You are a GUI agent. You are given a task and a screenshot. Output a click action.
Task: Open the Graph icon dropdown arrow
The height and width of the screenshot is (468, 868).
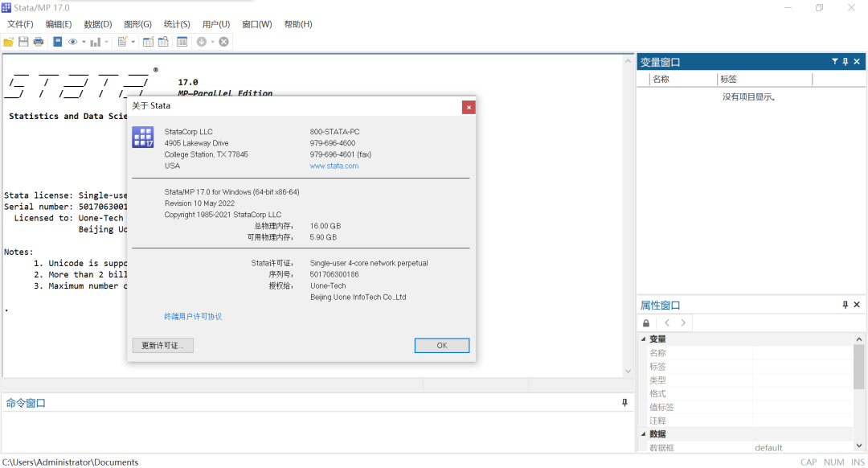point(107,42)
